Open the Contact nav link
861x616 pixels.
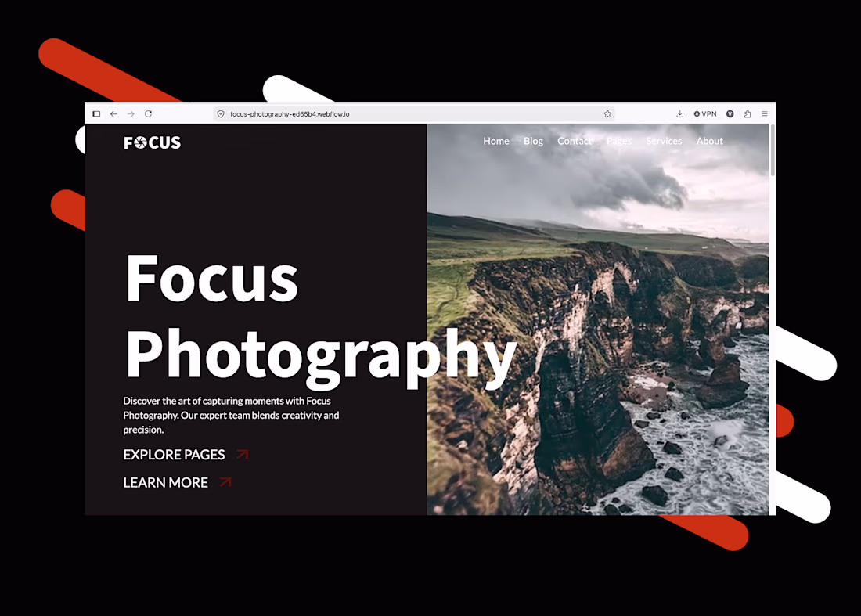pos(575,141)
